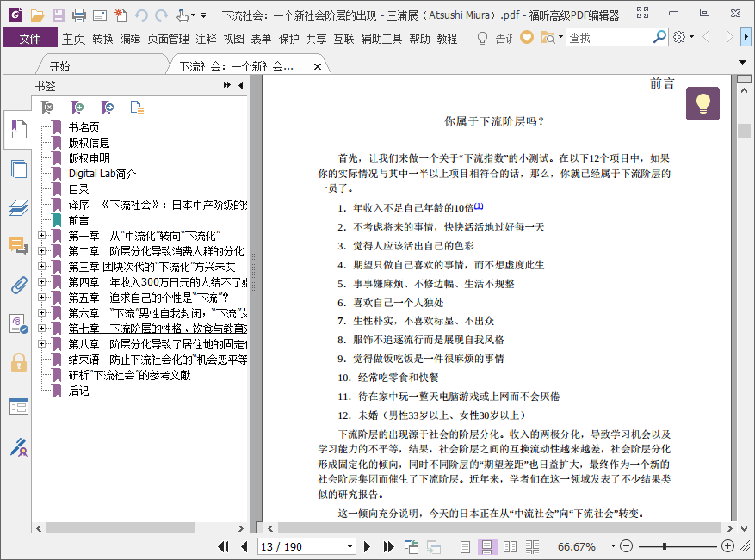Open the form Fields panel icon
Image resolution: width=755 pixels, height=560 pixels.
pos(18,407)
